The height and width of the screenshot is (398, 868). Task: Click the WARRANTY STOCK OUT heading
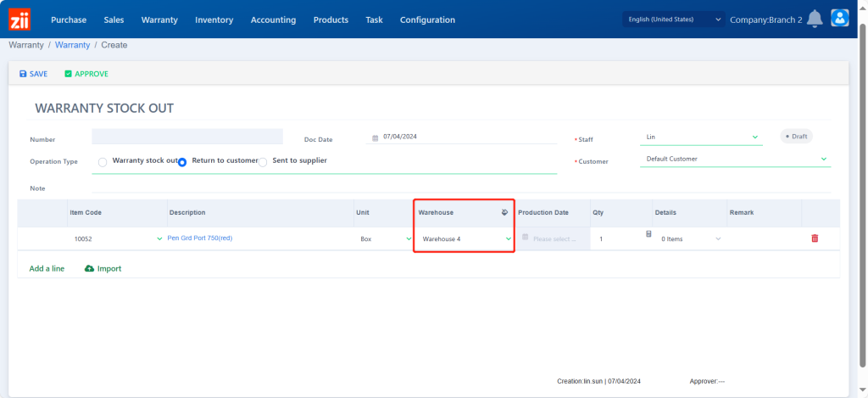[x=104, y=108]
